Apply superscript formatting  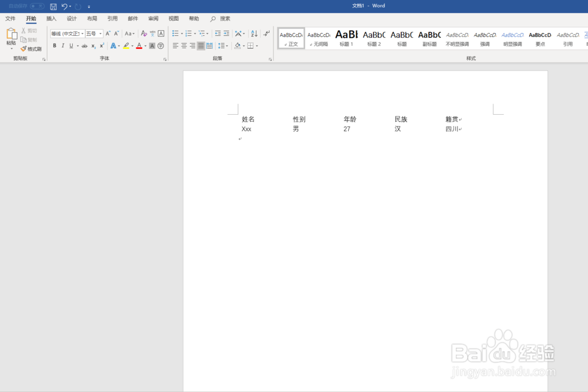click(102, 46)
